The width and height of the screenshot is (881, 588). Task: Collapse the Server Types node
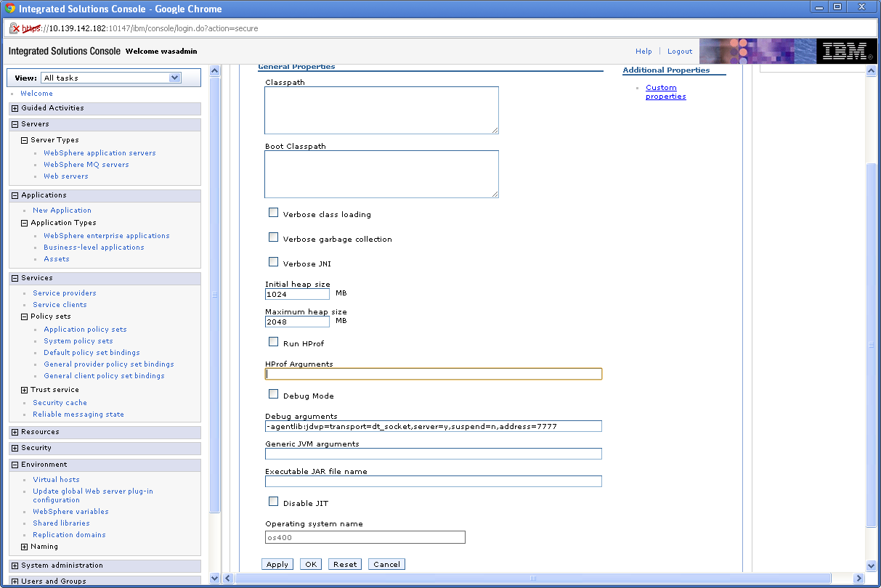[x=24, y=140]
